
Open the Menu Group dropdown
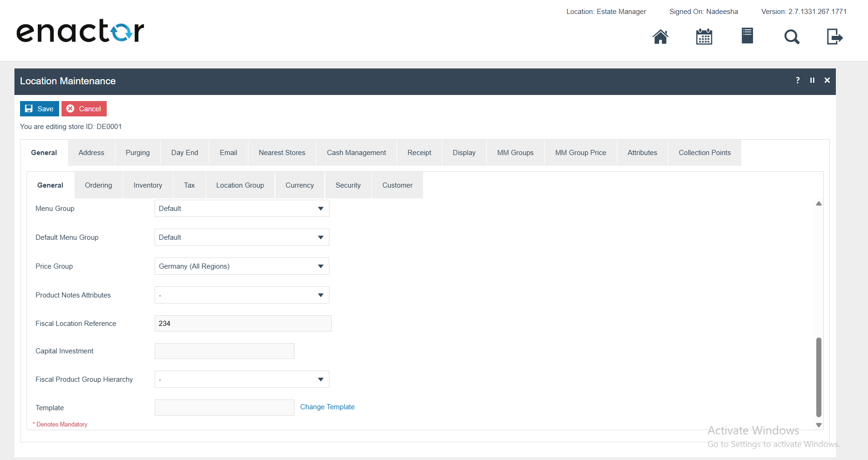click(x=242, y=209)
